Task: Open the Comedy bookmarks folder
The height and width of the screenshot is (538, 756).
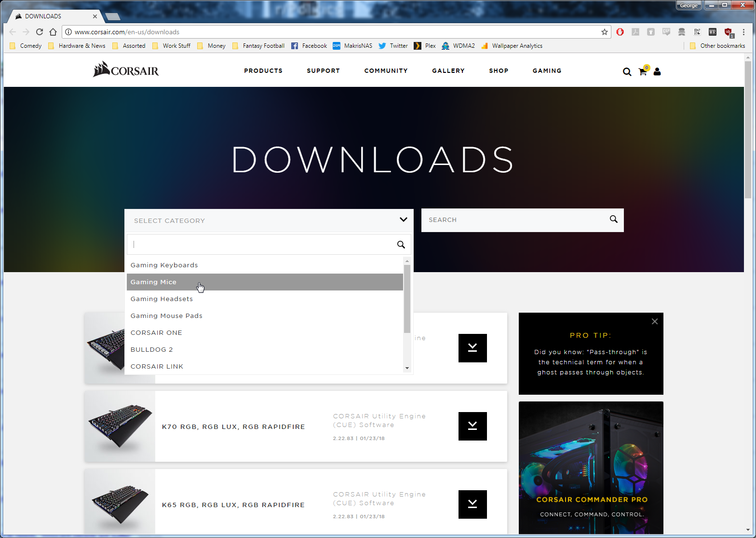Action: coord(26,46)
